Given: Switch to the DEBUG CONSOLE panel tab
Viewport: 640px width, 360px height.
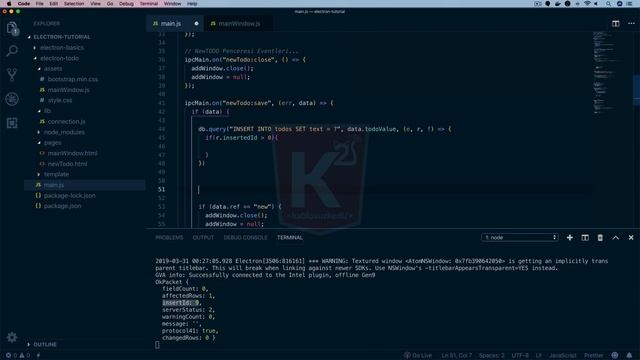Looking at the screenshot, I should point(245,238).
